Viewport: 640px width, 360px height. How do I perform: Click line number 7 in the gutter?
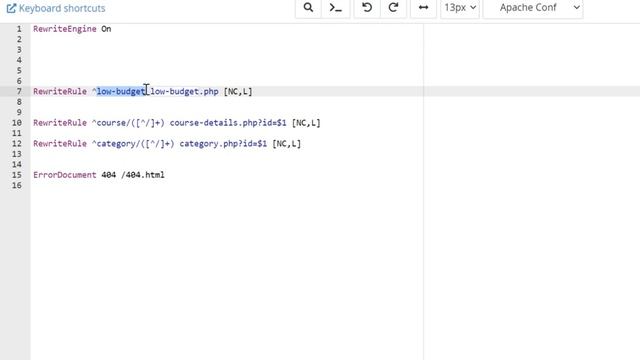tap(19, 91)
